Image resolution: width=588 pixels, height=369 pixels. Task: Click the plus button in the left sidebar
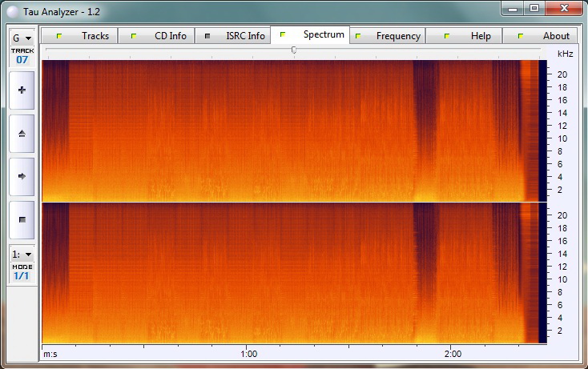(x=22, y=90)
